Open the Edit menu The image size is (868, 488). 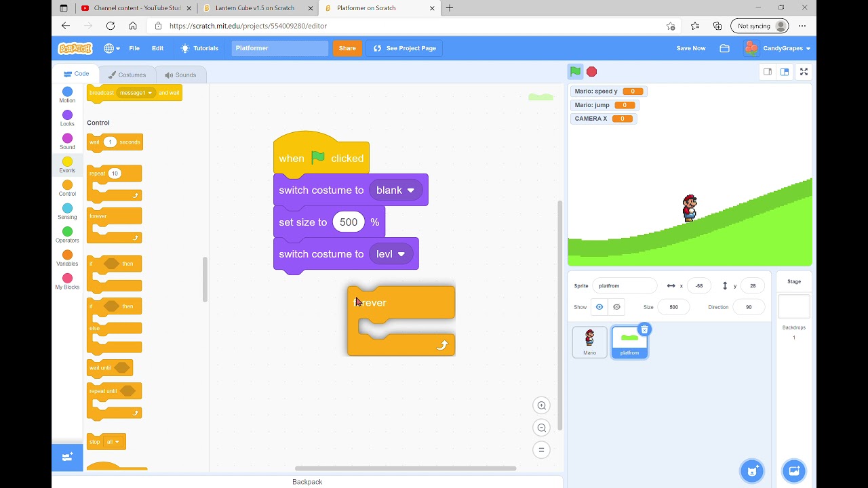157,48
